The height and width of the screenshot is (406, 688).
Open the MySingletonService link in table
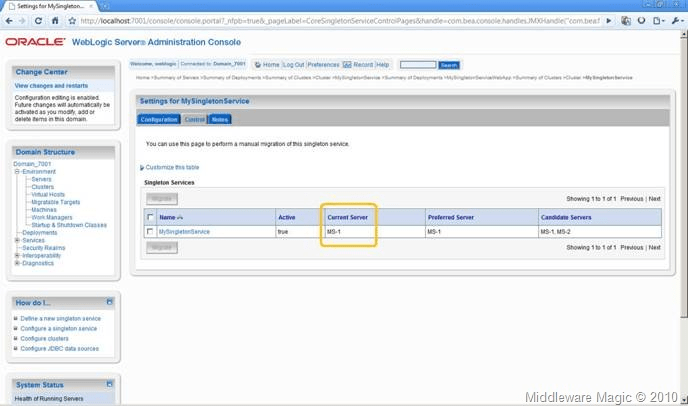184,231
